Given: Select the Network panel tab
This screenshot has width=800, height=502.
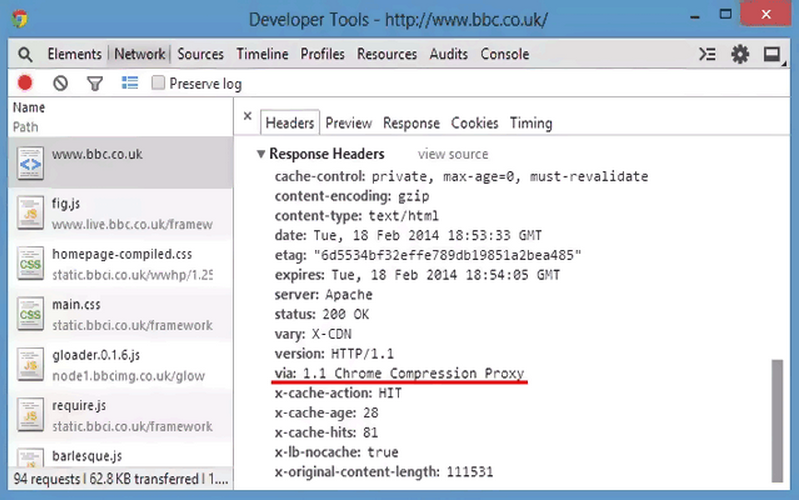Looking at the screenshot, I should 140,54.
